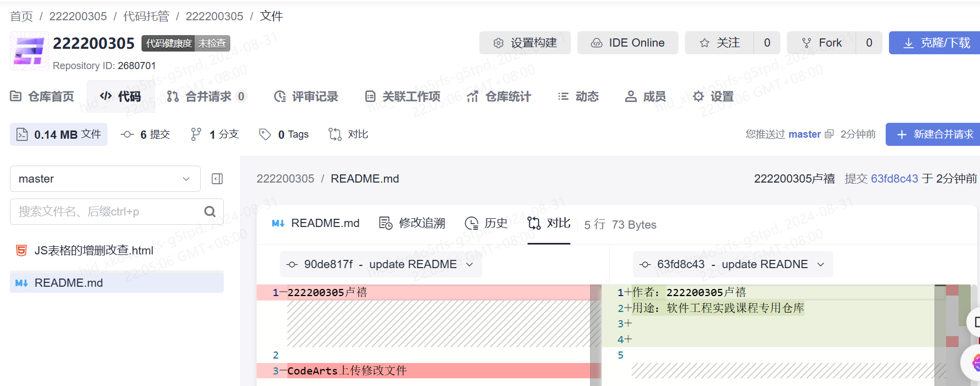Image resolution: width=980 pixels, height=386 pixels.
Task: Click the HTML5 file type icon
Action: tap(21, 251)
